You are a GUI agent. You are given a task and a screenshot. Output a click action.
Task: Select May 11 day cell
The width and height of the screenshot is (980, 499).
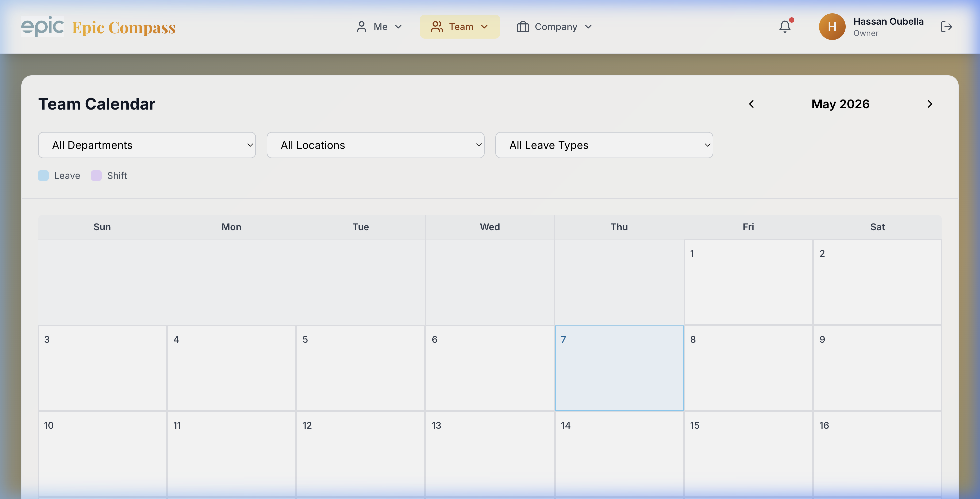click(231, 454)
